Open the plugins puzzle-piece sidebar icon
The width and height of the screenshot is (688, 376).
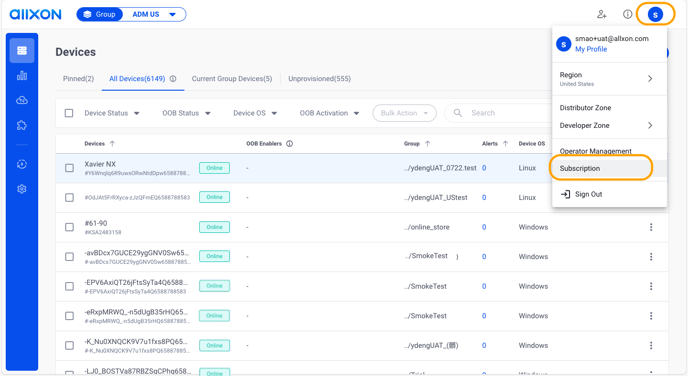click(22, 125)
